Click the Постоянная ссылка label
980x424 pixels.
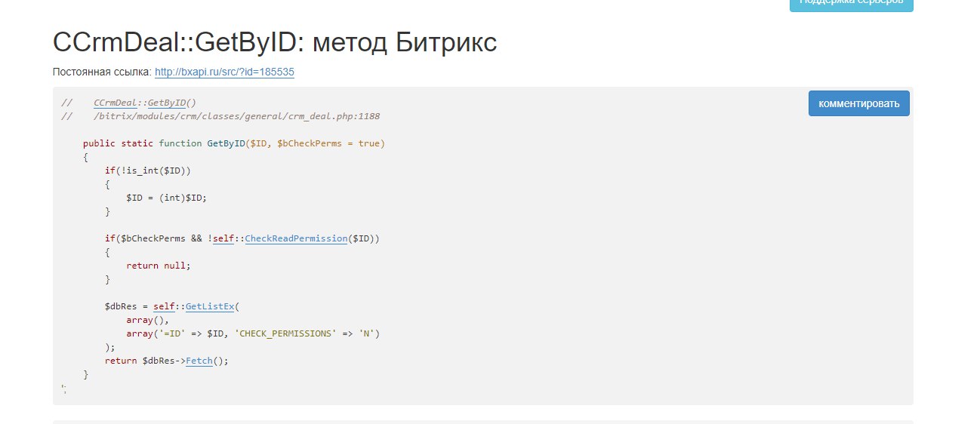101,72
